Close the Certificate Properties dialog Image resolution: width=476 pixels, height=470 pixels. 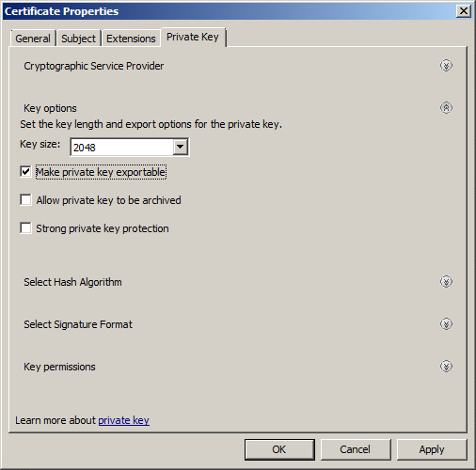pyautogui.click(x=464, y=11)
